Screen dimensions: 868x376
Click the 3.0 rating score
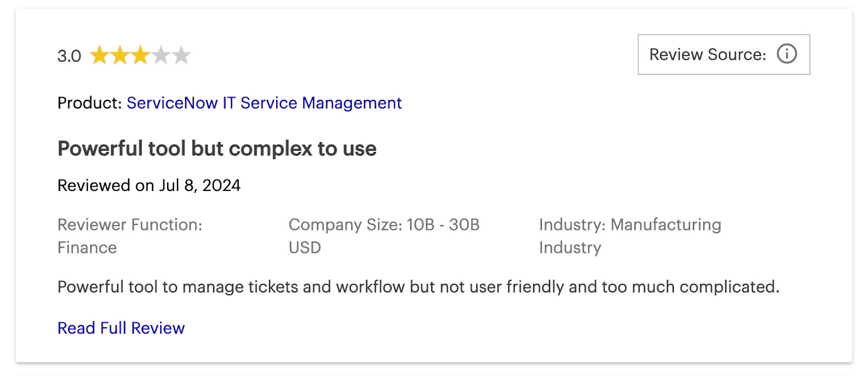69,56
